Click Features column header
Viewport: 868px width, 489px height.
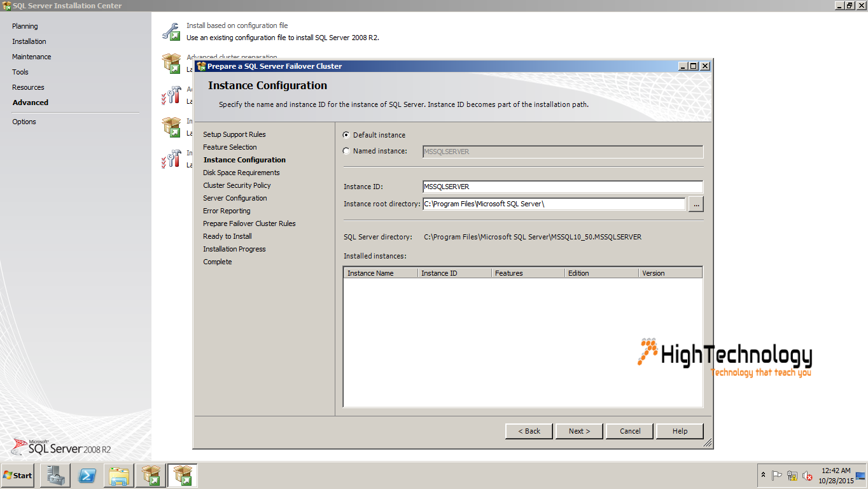pyautogui.click(x=528, y=273)
